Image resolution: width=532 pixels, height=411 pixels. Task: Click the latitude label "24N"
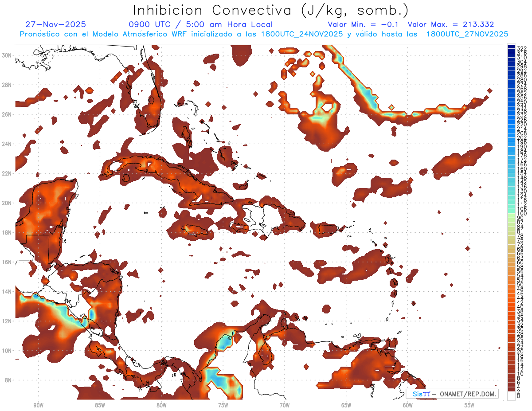pos(7,144)
